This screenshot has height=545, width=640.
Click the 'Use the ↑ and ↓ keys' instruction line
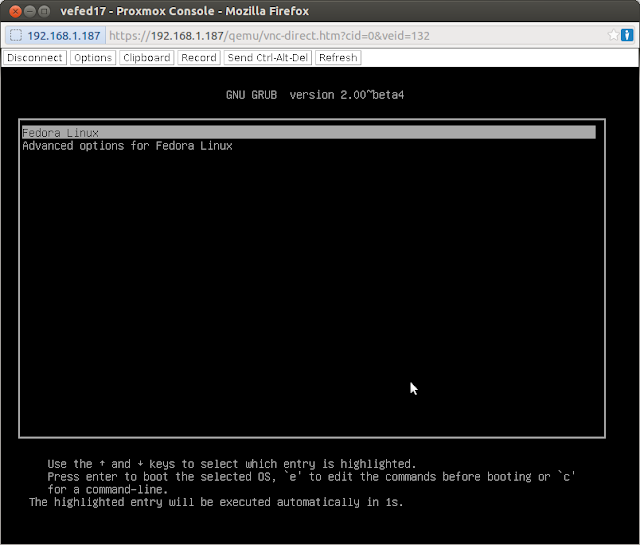[x=231, y=464]
